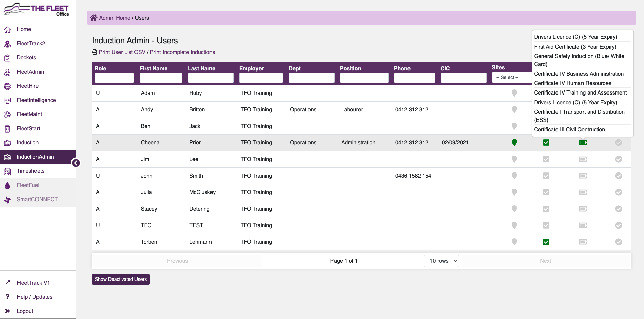The width and height of the screenshot is (644, 319).
Task: Open the Induction menu item
Action: 38,143
